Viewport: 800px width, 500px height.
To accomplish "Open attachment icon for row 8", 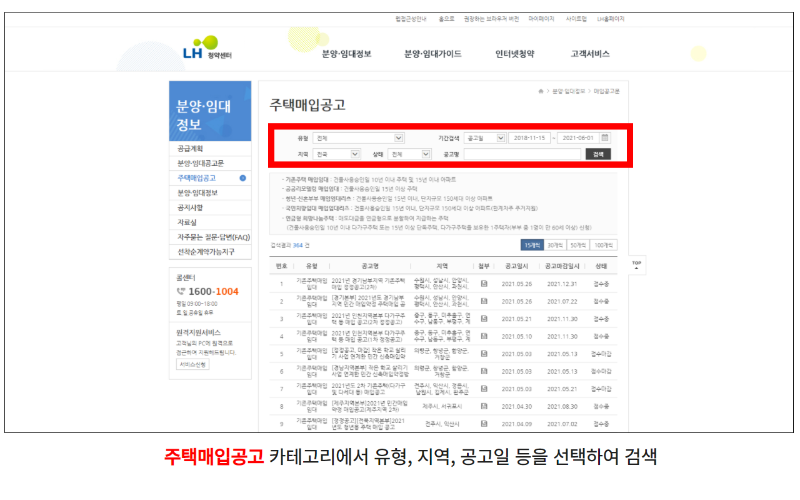I will click(484, 406).
